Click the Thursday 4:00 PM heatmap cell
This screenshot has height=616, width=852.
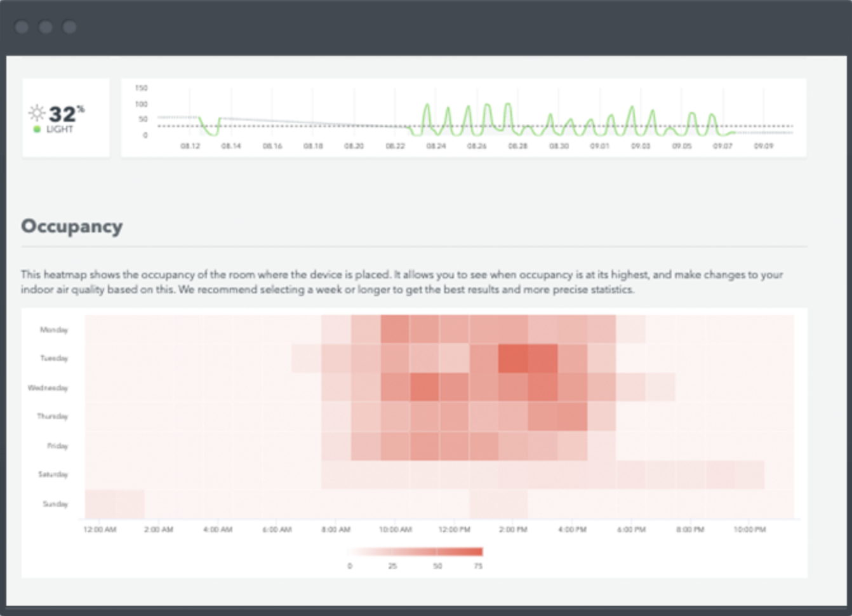point(572,417)
